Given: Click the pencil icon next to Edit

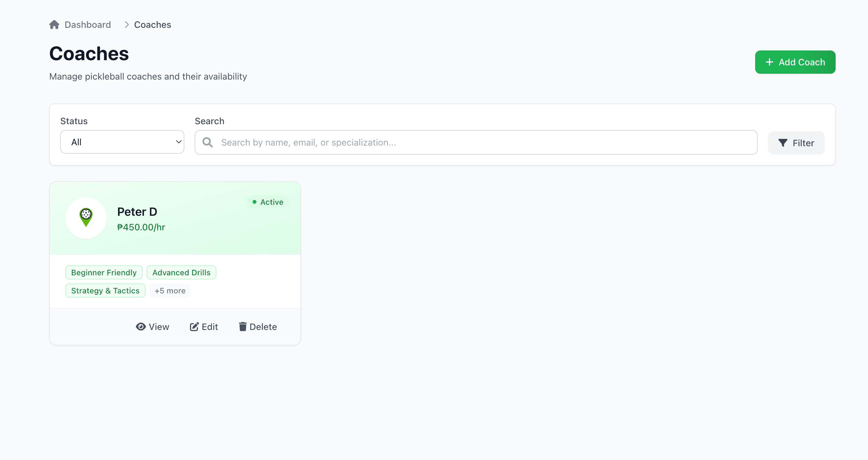Looking at the screenshot, I should click(x=194, y=326).
